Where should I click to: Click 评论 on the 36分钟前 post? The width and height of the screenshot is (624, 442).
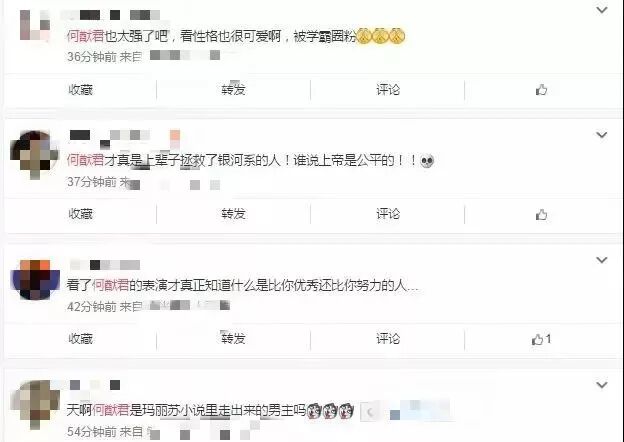pyautogui.click(x=388, y=90)
